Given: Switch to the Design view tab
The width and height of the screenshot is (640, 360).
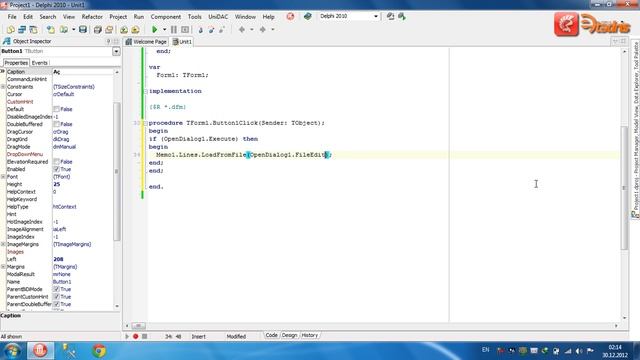Looking at the screenshot, I should pos(289,335).
